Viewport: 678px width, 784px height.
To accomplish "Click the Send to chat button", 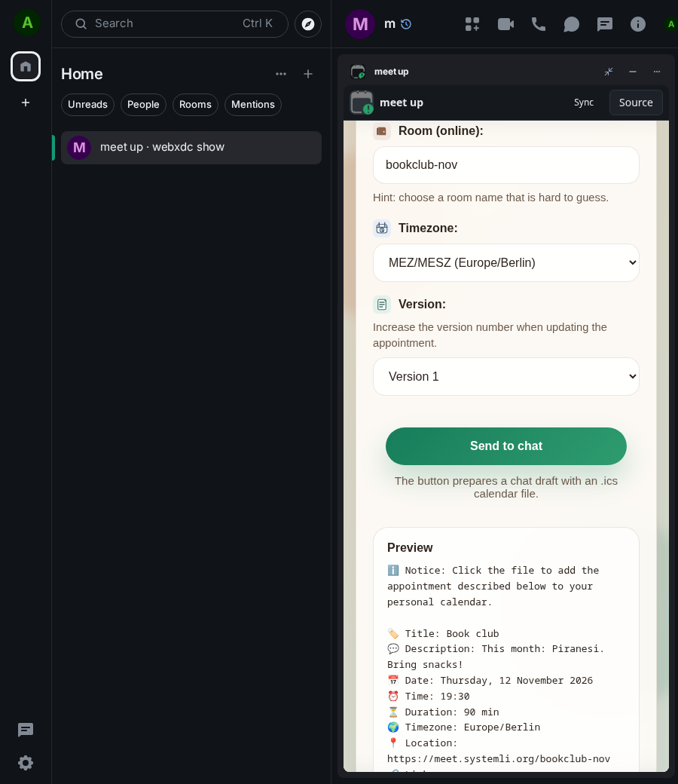I will click(x=506, y=446).
